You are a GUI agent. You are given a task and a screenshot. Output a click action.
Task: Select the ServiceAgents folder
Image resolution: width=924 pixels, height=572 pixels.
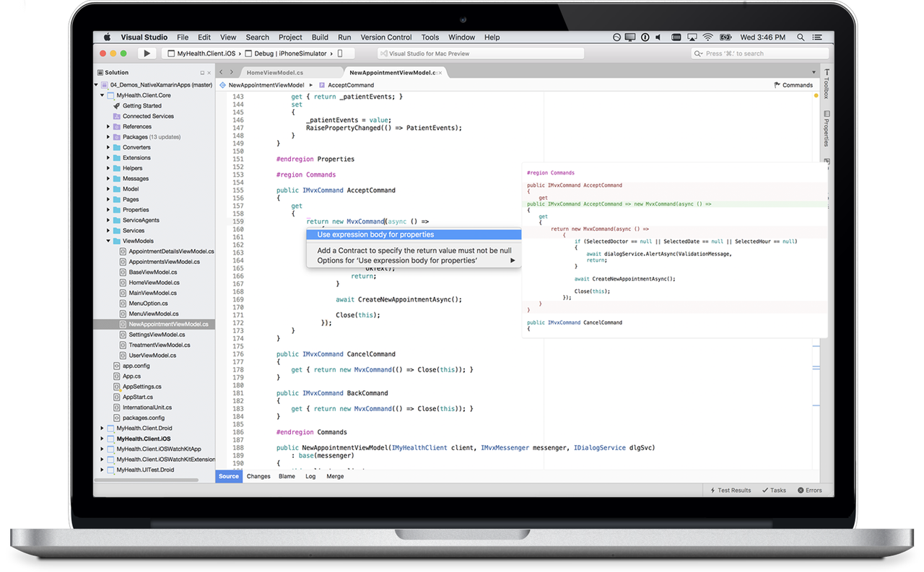click(141, 220)
